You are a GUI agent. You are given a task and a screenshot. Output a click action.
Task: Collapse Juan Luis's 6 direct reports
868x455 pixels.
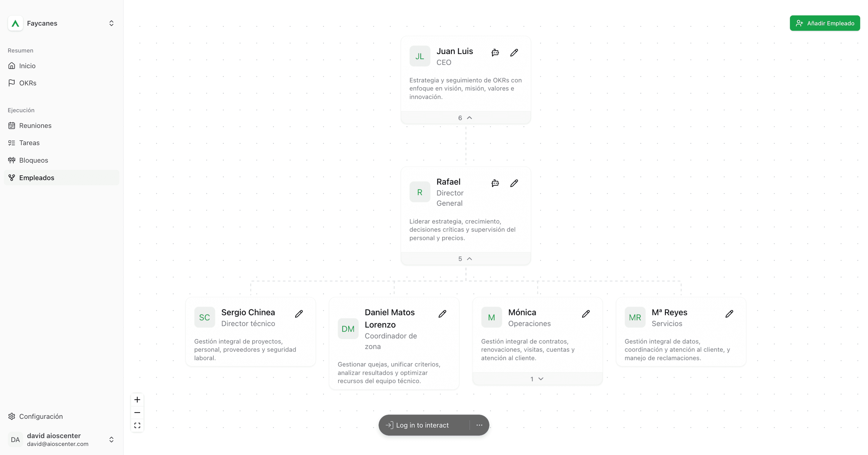click(x=466, y=118)
